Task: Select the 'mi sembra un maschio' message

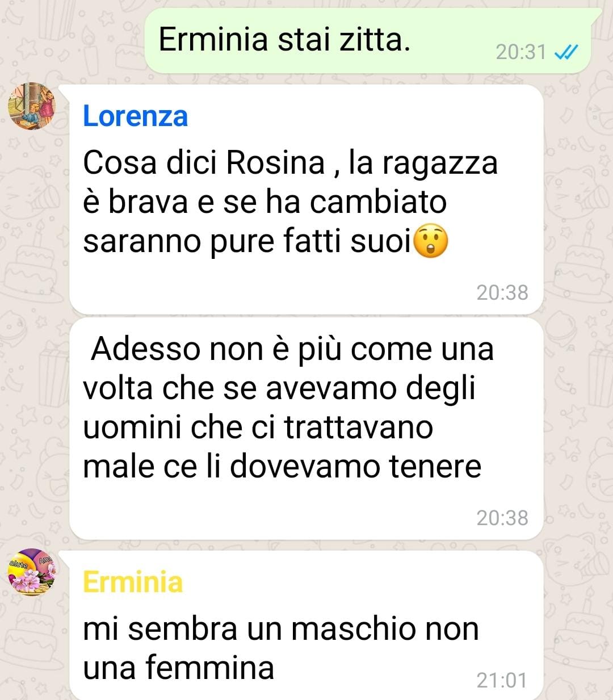Action: pyautogui.click(x=306, y=624)
